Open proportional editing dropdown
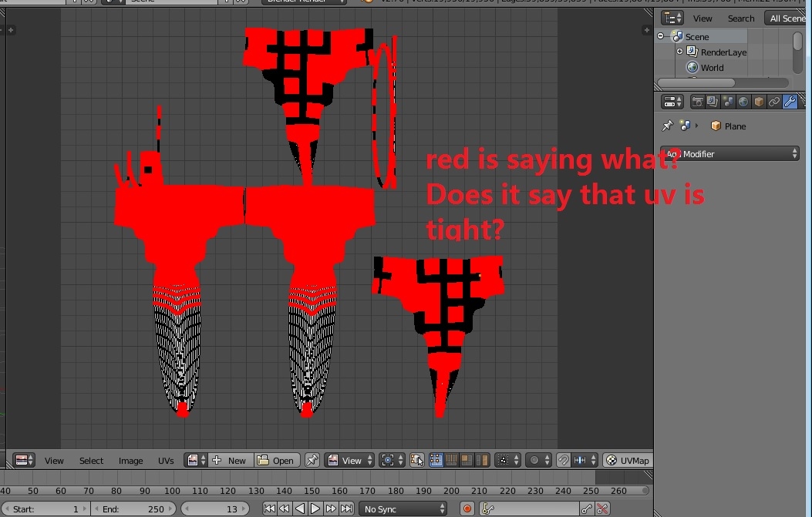This screenshot has height=517, width=812. (x=538, y=460)
